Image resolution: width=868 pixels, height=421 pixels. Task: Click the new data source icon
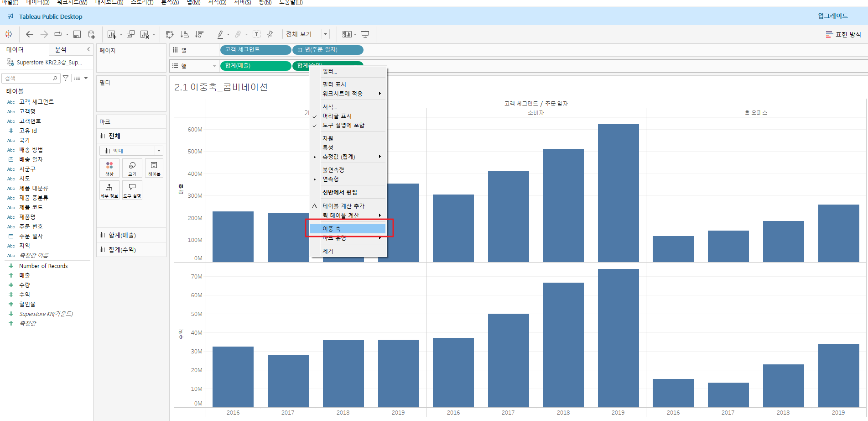(x=91, y=34)
